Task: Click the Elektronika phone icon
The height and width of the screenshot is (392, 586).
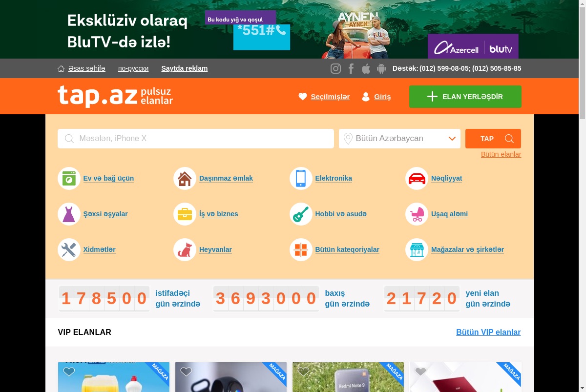Action: (x=301, y=178)
